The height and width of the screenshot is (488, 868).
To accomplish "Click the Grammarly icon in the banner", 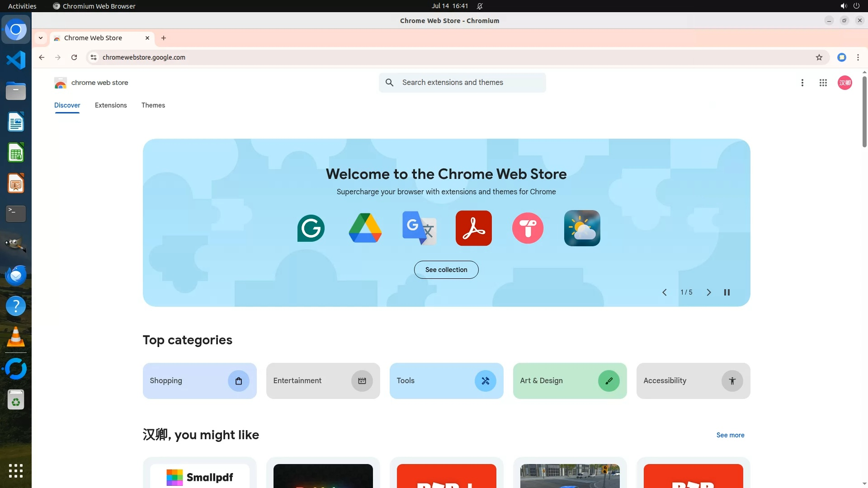I will click(x=311, y=228).
